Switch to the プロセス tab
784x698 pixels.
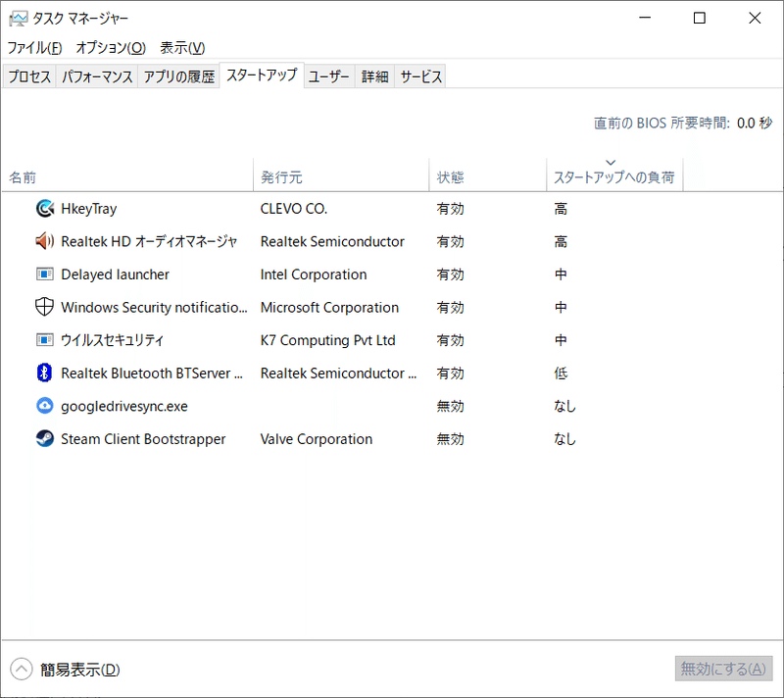click(29, 76)
